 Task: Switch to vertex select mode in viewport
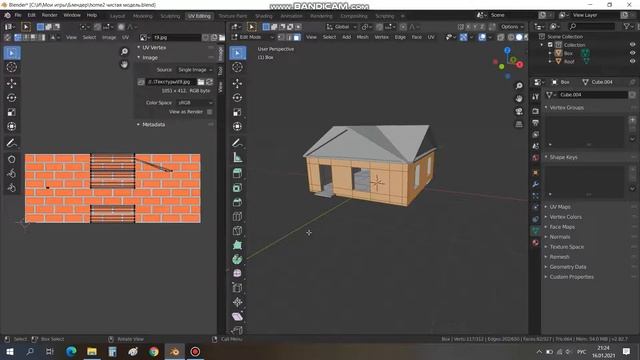281,37
